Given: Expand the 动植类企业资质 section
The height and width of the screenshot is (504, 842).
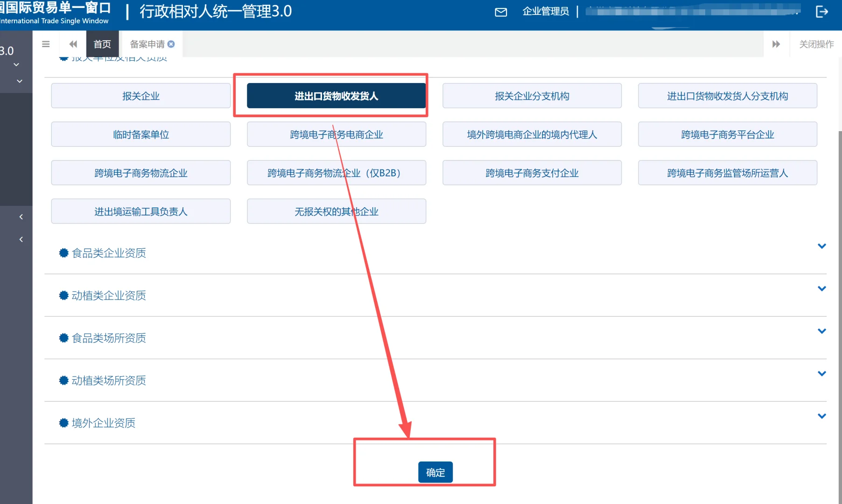Looking at the screenshot, I should (821, 288).
